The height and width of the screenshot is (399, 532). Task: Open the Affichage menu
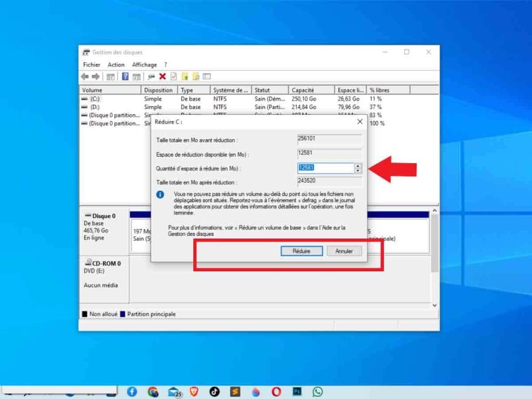tap(144, 65)
